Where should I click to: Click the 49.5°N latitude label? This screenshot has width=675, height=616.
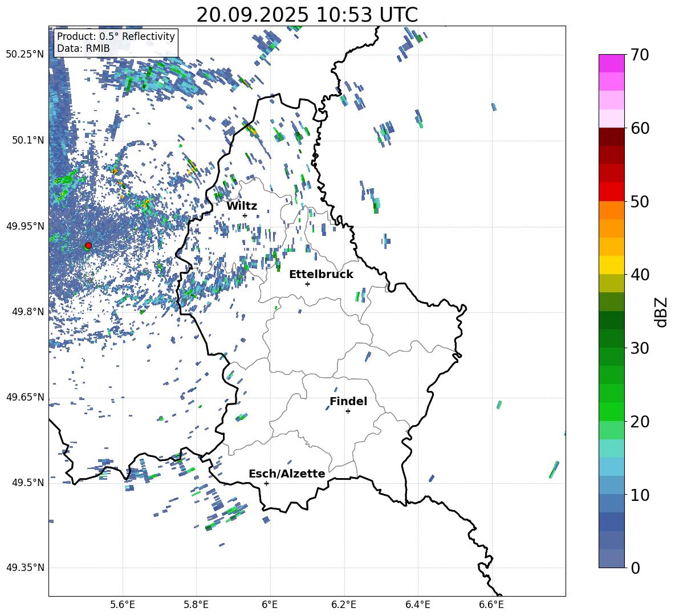point(28,482)
